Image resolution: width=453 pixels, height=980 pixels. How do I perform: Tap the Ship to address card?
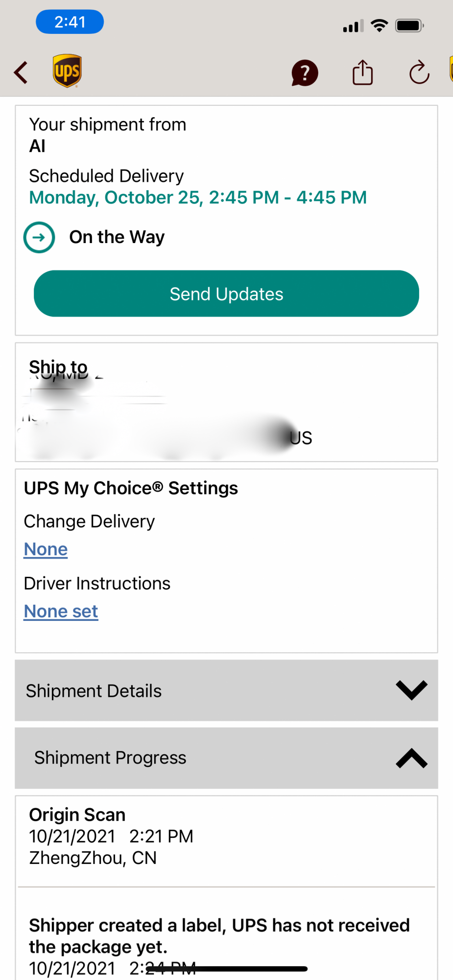[226, 402]
